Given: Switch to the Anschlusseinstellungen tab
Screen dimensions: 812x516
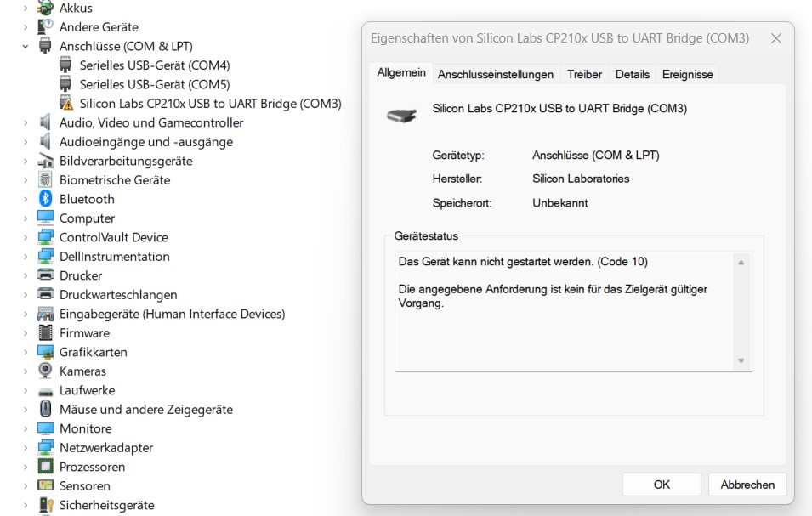Looking at the screenshot, I should tap(496, 75).
